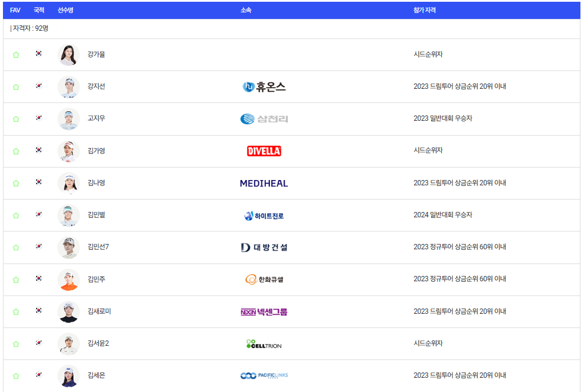Open player name link 김민선7
The height and width of the screenshot is (392, 581).
click(x=98, y=247)
